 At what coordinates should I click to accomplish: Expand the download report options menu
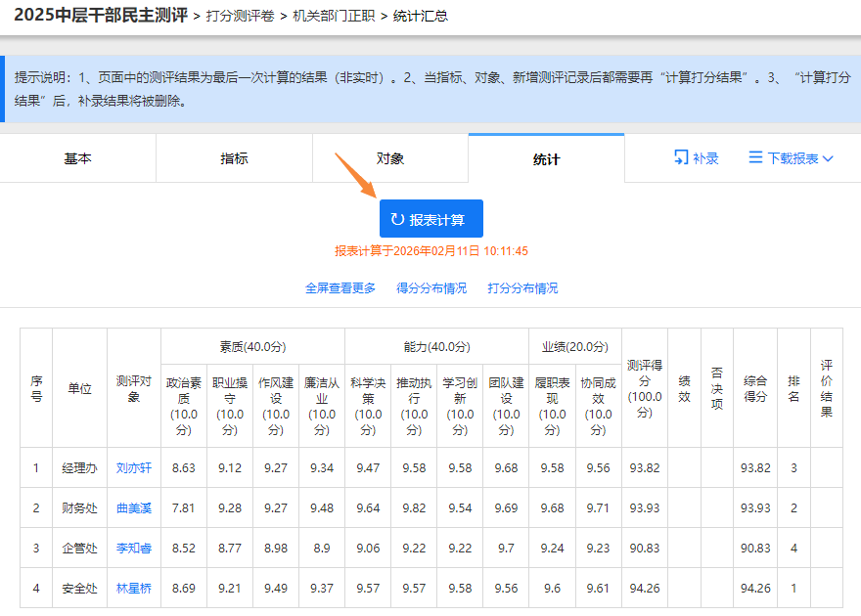click(x=793, y=157)
